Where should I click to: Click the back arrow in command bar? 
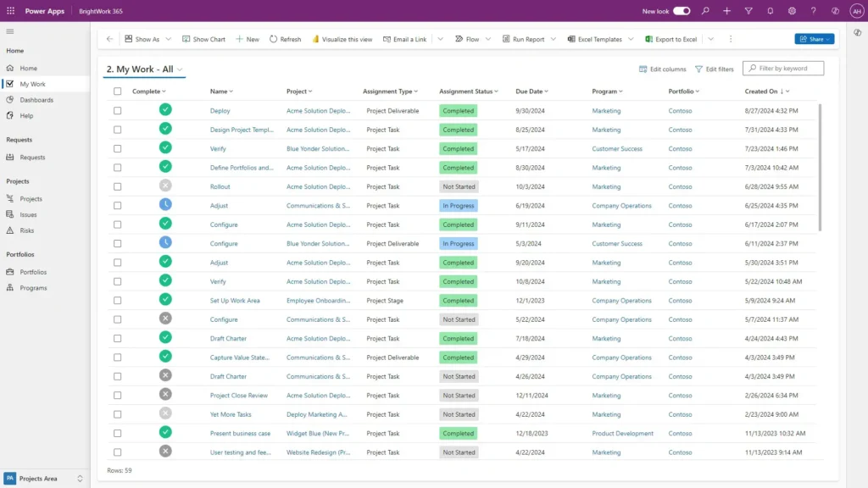tap(109, 39)
